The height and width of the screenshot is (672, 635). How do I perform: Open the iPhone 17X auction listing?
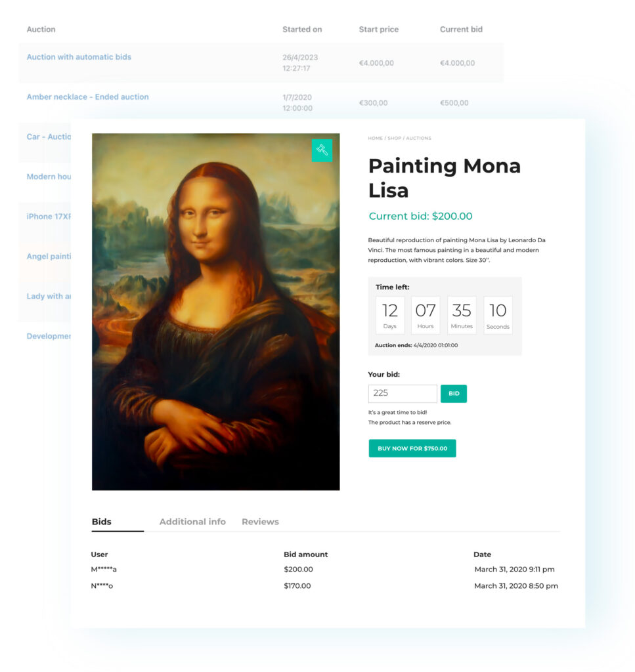pos(49,216)
